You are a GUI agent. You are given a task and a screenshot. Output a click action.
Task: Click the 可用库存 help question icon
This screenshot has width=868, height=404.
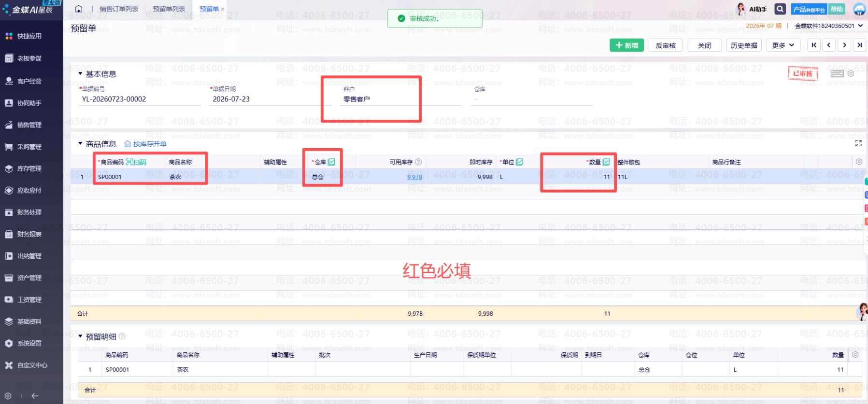[419, 162]
